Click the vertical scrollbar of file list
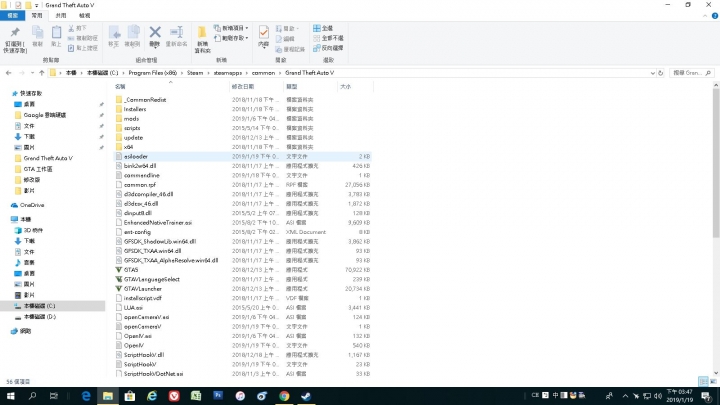The width and height of the screenshot is (720, 405). click(716, 163)
